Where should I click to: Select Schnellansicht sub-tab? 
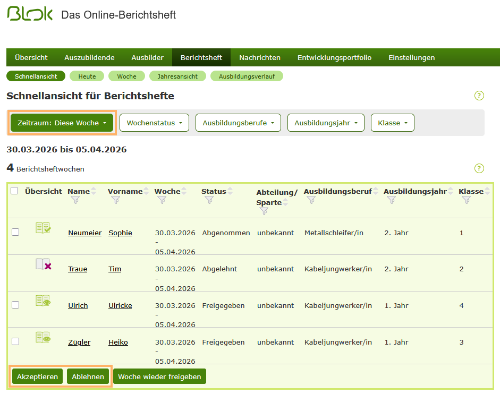(36, 76)
